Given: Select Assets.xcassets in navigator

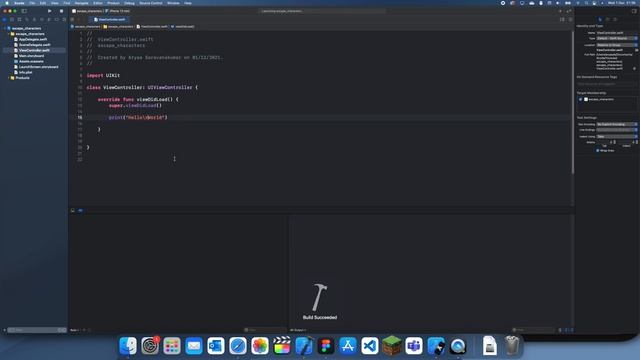Looking at the screenshot, I should click(x=31, y=61).
